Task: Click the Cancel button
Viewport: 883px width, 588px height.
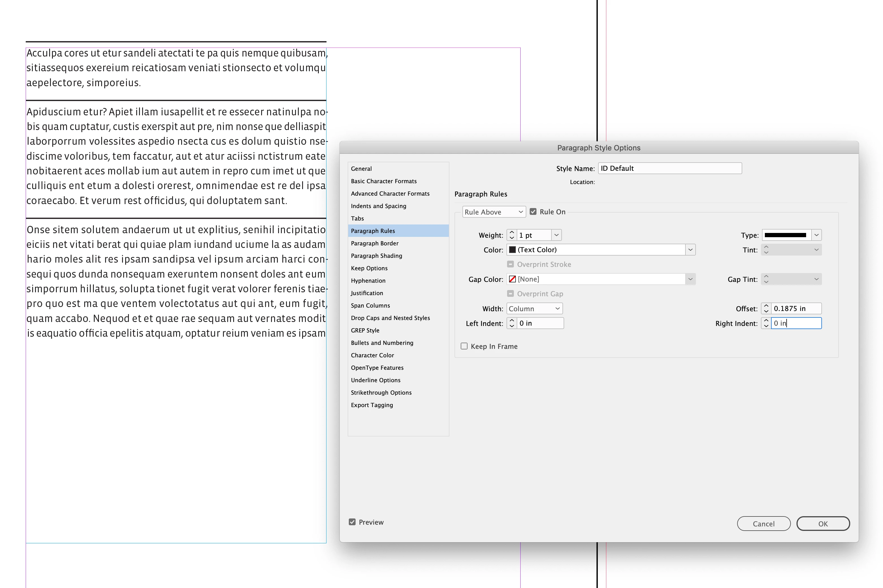Action: point(763,524)
